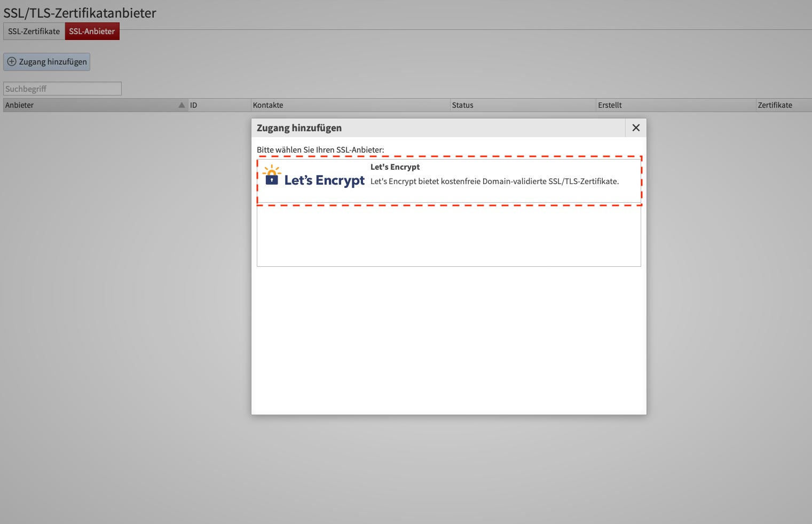
Task: Sort by the Kontakte column header
Action: pyautogui.click(x=351, y=105)
